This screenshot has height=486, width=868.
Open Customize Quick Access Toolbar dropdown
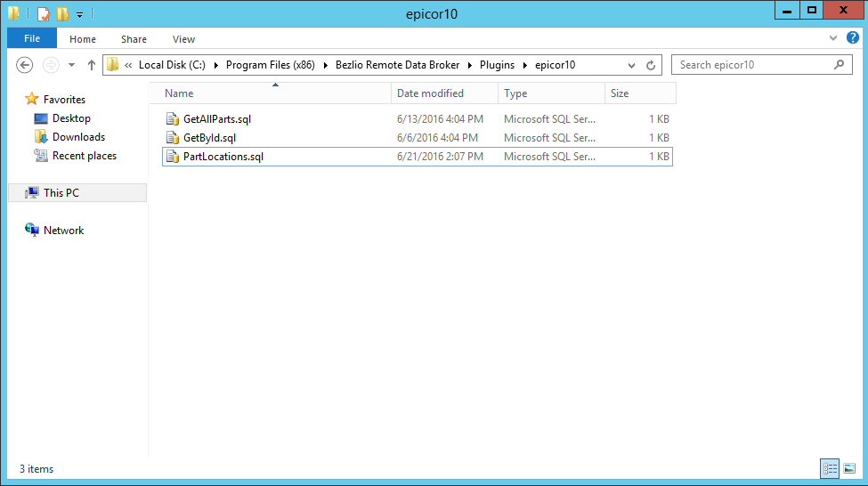coord(80,14)
